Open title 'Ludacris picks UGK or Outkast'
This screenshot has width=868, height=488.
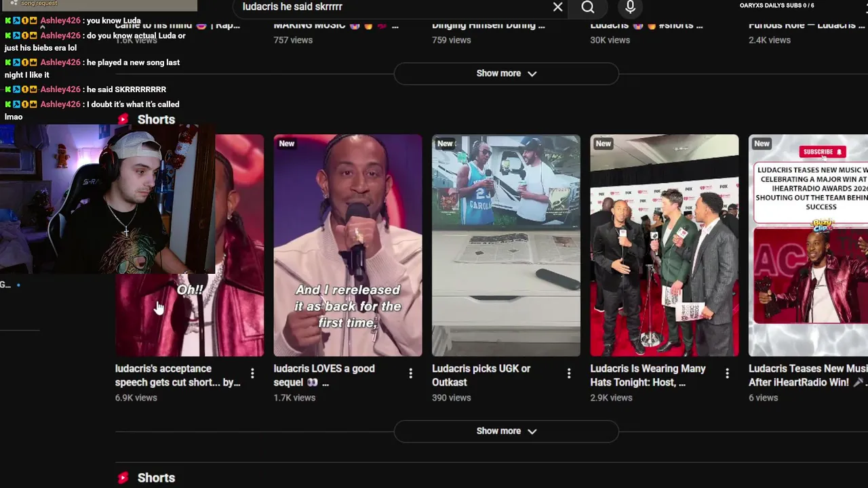click(481, 375)
